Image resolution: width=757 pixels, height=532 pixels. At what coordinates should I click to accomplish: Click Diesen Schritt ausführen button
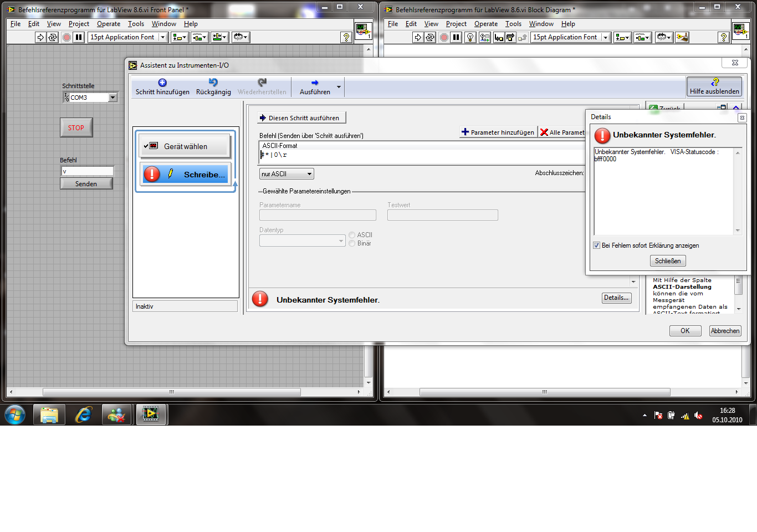pos(302,117)
